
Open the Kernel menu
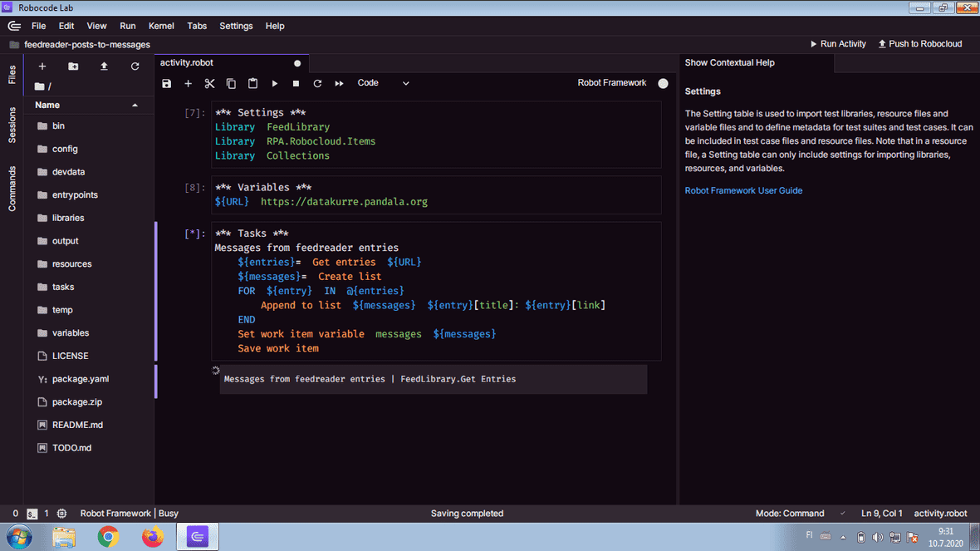[x=161, y=26]
